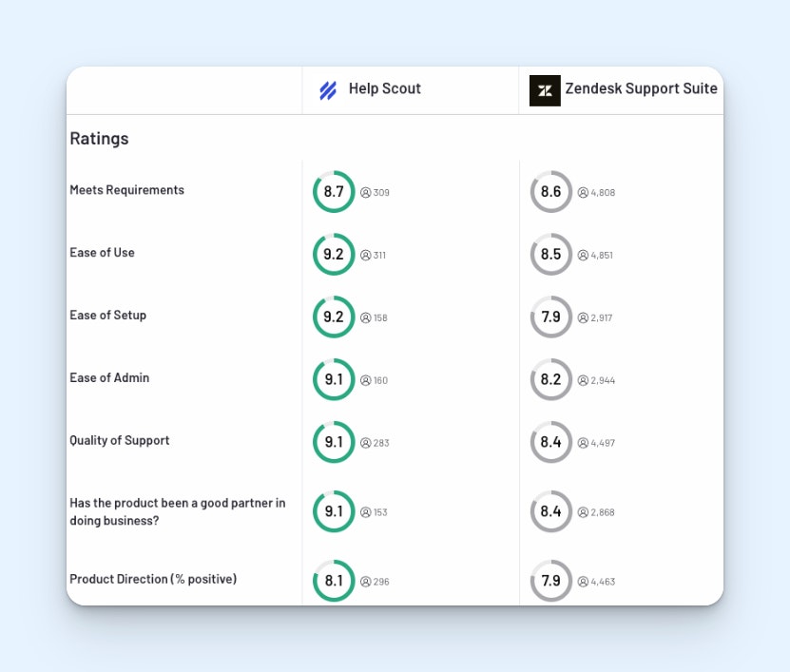The image size is (790, 672).
Task: Select the 2,944 review count number
Action: coord(603,380)
